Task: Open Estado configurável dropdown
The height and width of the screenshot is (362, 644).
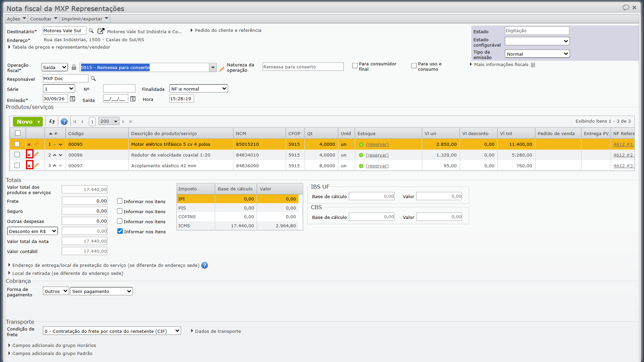Action: [537, 41]
